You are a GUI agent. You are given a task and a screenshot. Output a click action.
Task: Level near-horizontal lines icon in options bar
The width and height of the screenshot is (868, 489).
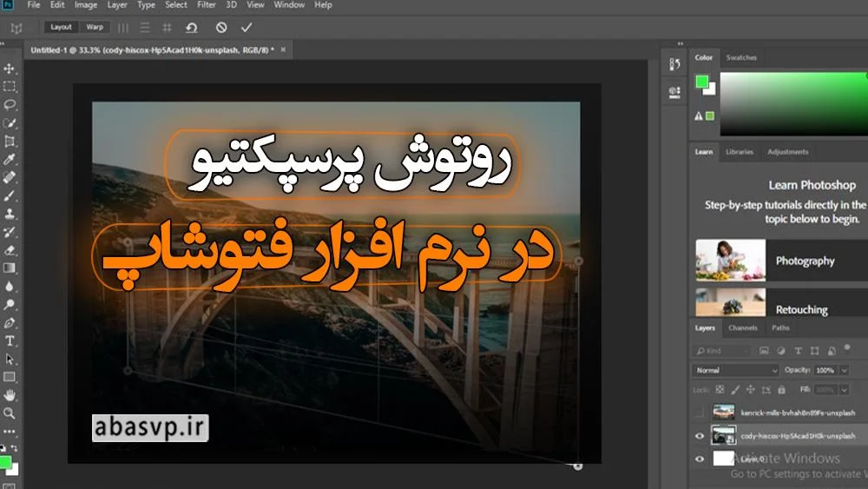tap(144, 27)
